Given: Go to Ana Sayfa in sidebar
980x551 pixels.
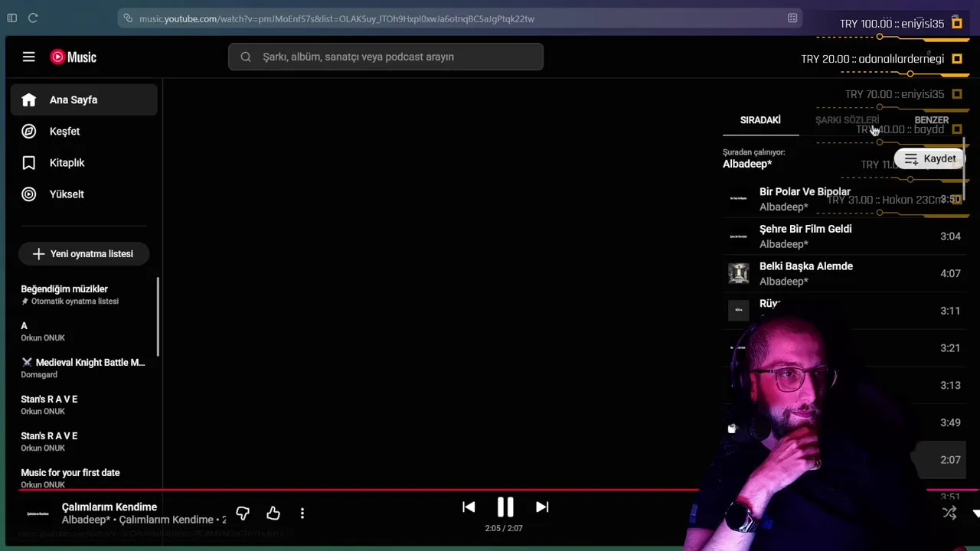Looking at the screenshot, I should click(84, 99).
